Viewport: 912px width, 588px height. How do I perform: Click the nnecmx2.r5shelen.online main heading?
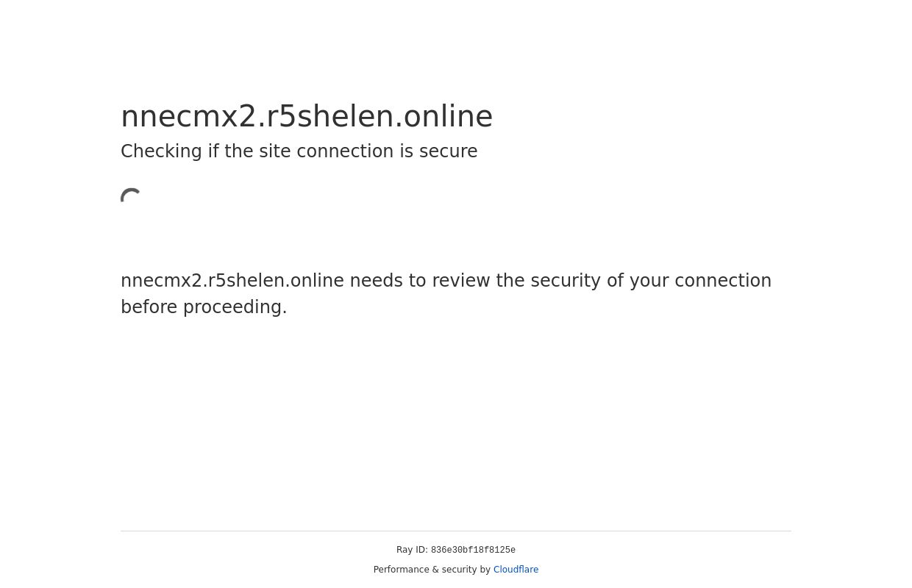(x=306, y=116)
